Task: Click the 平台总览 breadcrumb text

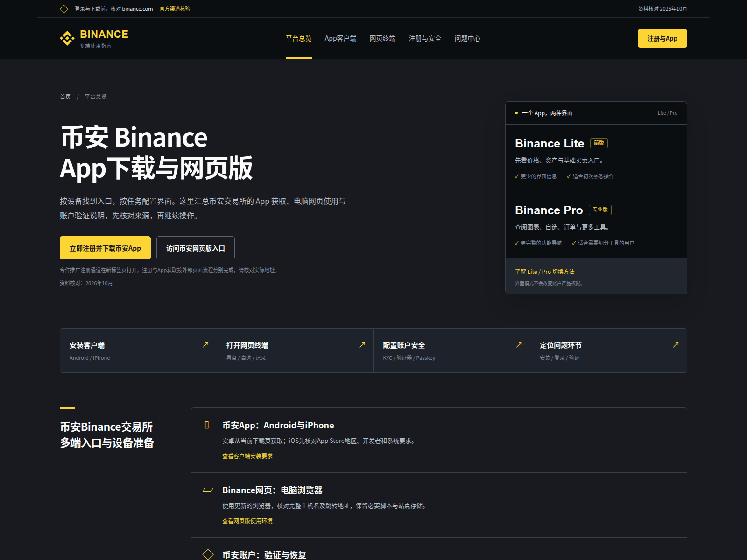Action: 95,97
